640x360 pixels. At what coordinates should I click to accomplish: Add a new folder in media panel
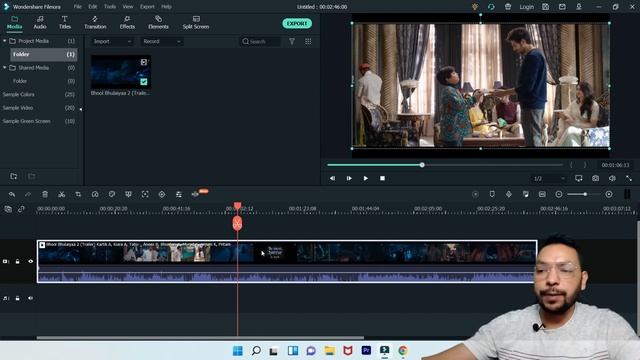[13, 176]
